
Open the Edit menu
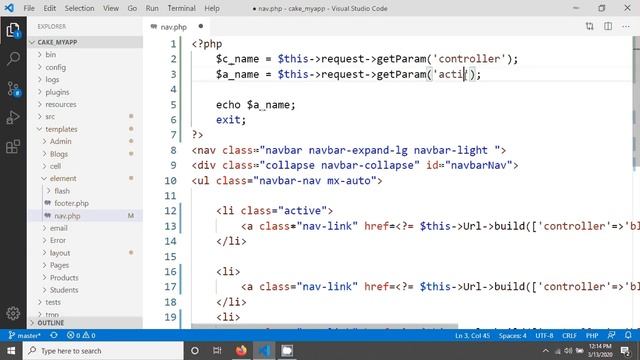[x=49, y=8]
